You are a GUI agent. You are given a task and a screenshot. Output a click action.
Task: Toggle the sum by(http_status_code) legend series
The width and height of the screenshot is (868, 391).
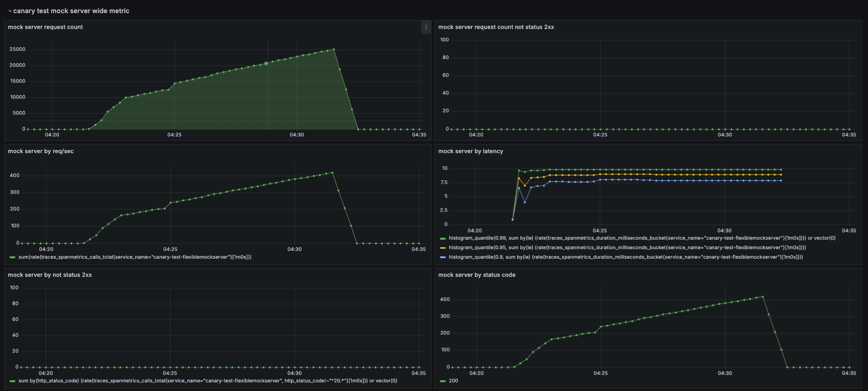click(208, 381)
